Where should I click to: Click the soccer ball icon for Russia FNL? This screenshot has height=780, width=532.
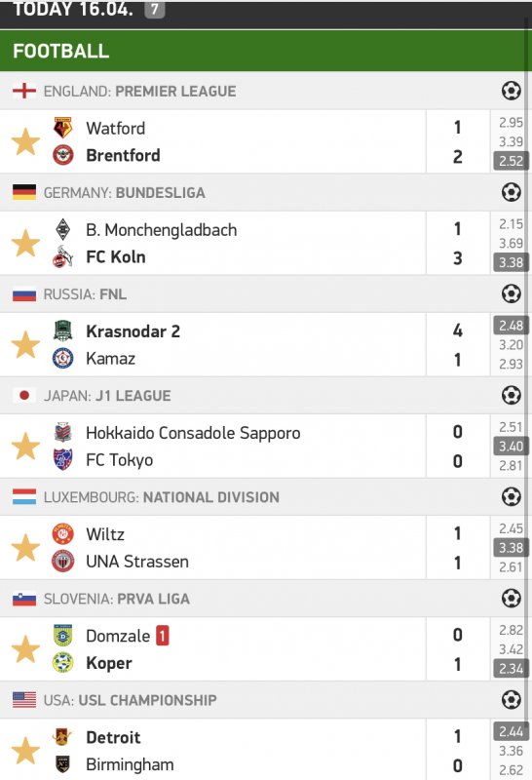click(511, 293)
